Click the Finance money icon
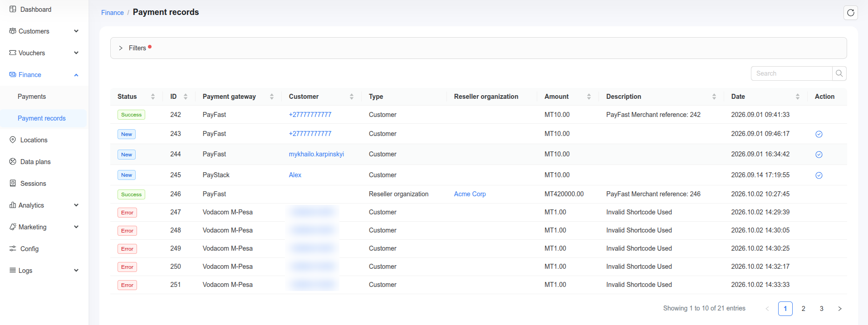 13,74
